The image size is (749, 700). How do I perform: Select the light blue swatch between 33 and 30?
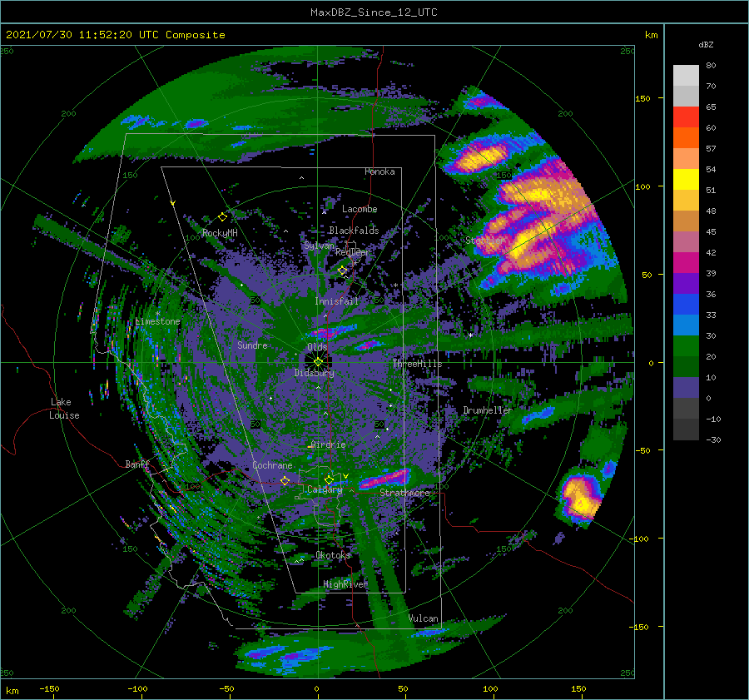(x=686, y=325)
